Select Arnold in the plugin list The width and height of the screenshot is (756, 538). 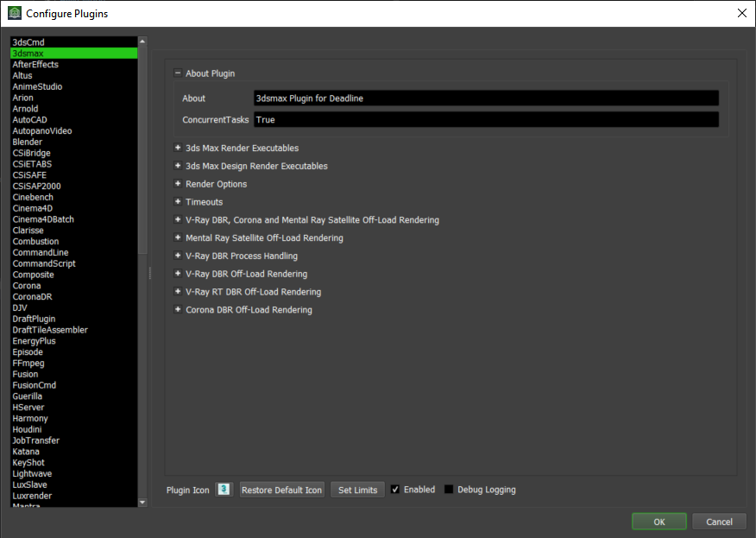coord(73,109)
